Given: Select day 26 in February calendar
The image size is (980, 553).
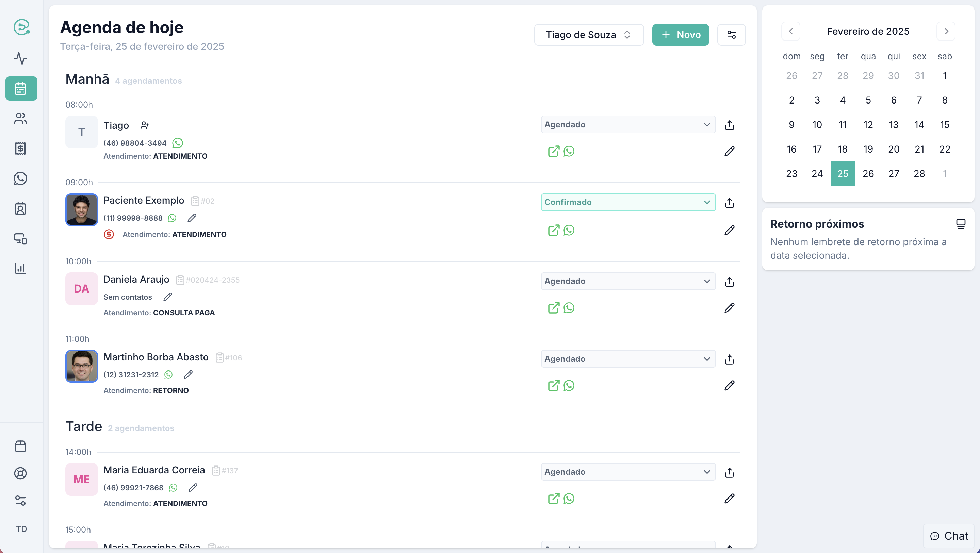Looking at the screenshot, I should coord(868,174).
